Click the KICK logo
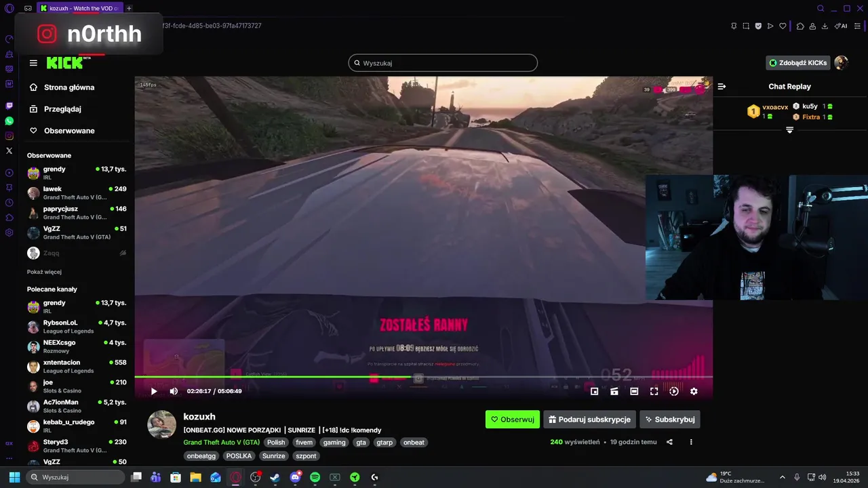Screen dimensions: 868x488 (65, 63)
